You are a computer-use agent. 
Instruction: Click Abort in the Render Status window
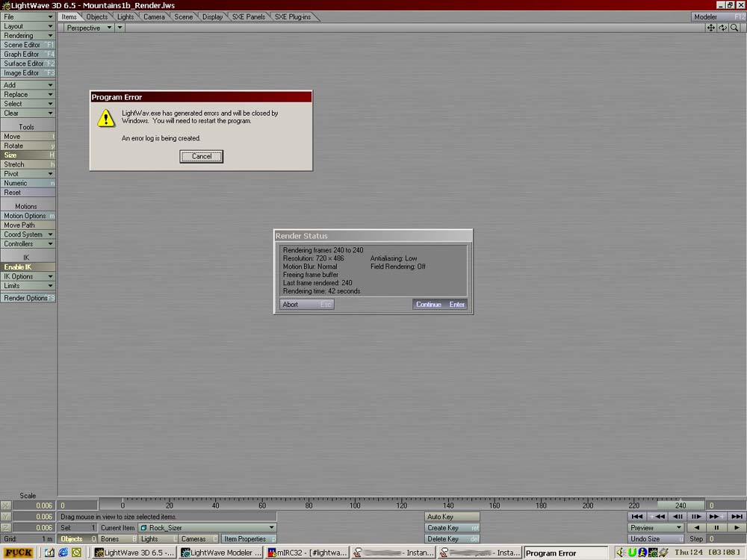pos(306,305)
